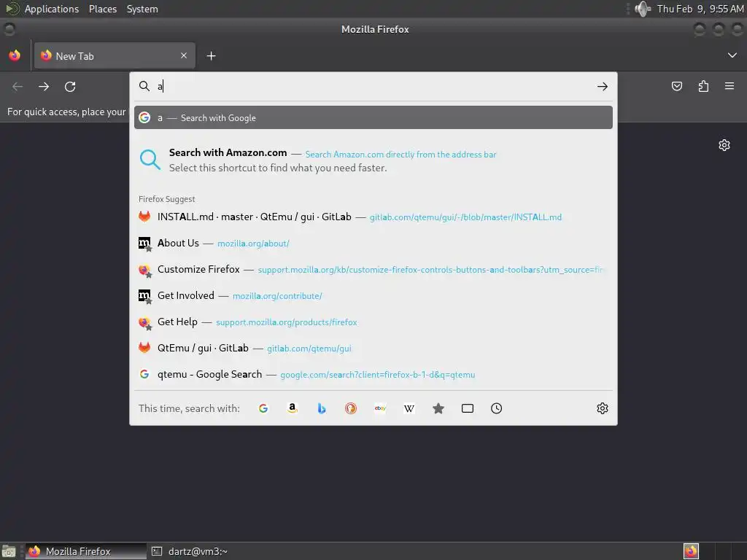Image resolution: width=747 pixels, height=560 pixels.
Task: Open the Firefox hamburger application menu
Action: (x=729, y=86)
